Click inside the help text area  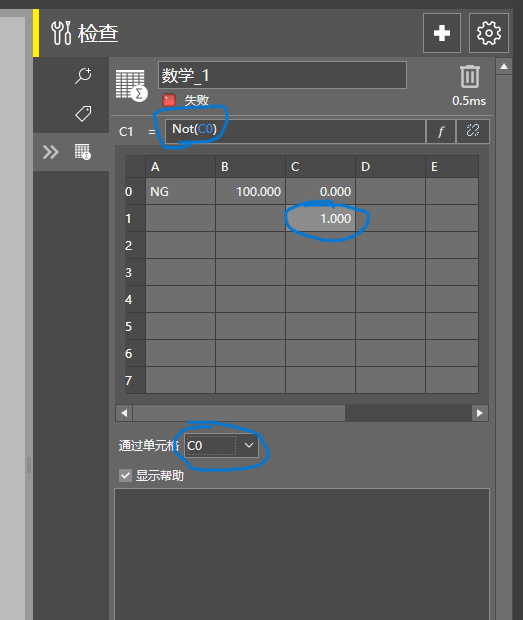302,554
